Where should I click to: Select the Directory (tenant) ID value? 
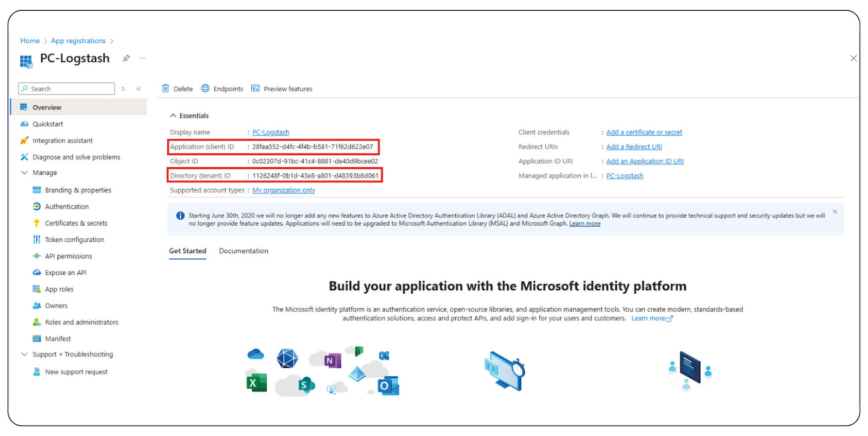(316, 176)
